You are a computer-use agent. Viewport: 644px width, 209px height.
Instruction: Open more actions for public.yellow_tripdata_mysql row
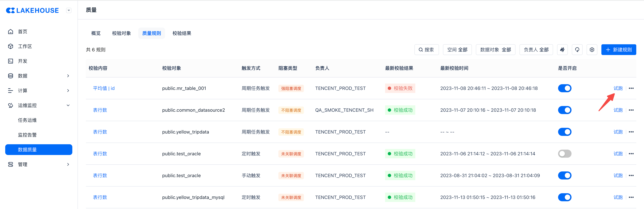(631, 197)
